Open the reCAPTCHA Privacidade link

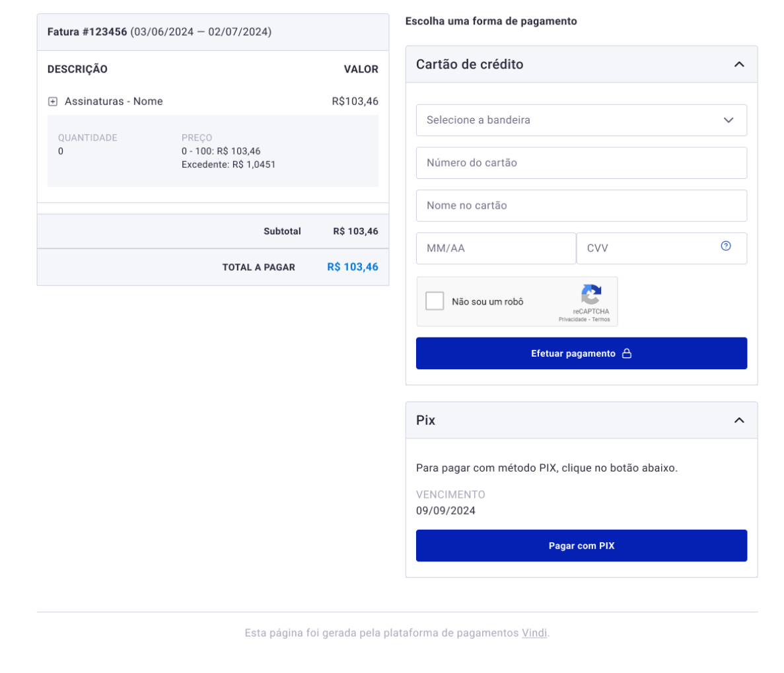click(572, 320)
